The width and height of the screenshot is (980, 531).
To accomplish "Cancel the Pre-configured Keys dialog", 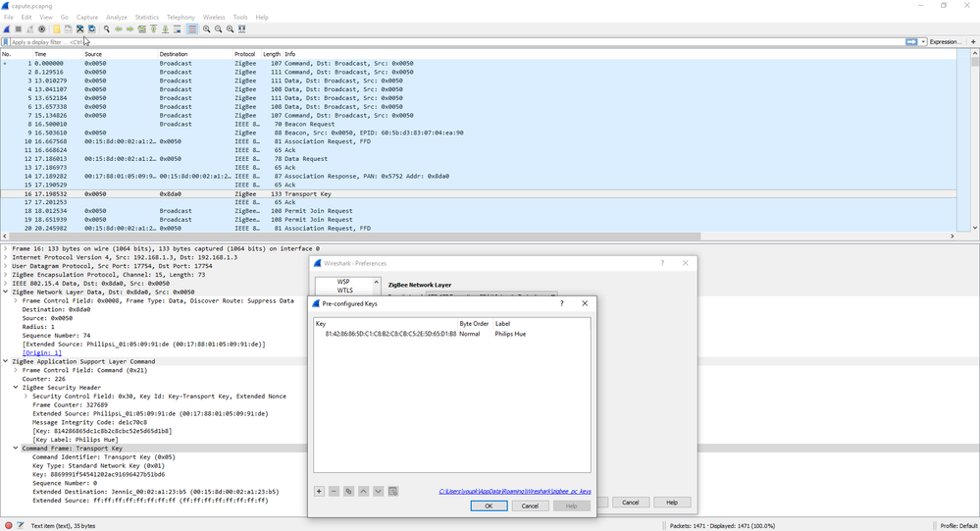I will (530, 506).
